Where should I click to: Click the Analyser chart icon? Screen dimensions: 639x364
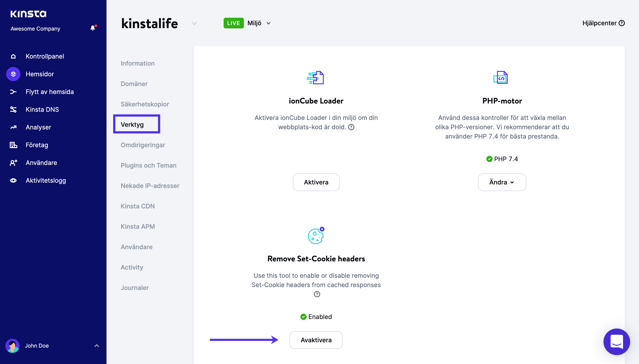pos(13,127)
